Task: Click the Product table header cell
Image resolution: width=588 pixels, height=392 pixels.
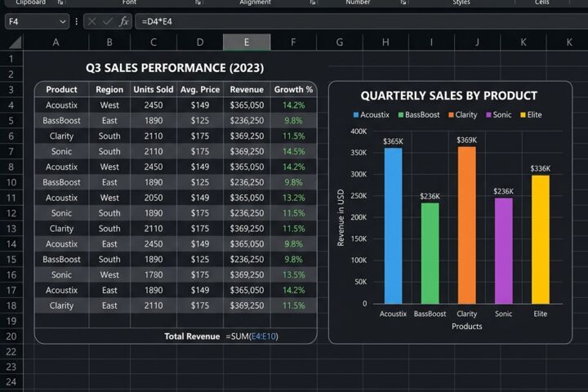Action: (61, 90)
